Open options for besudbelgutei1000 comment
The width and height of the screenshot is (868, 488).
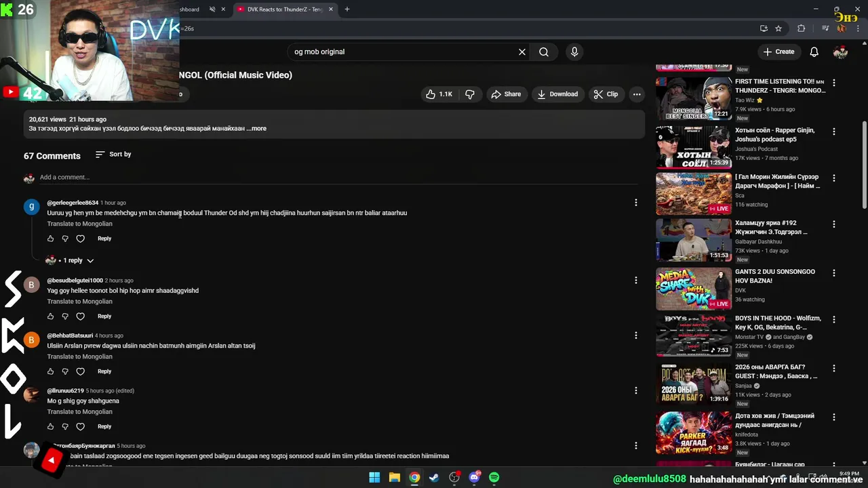click(x=635, y=281)
